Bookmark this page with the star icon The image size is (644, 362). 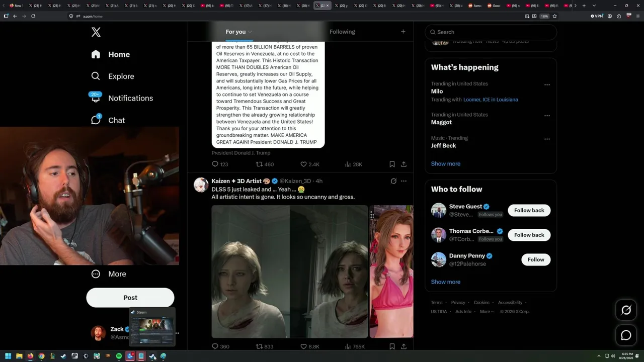click(x=554, y=16)
